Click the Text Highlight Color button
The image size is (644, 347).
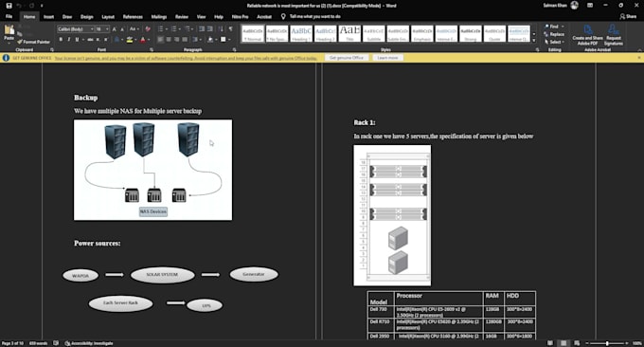130,40
